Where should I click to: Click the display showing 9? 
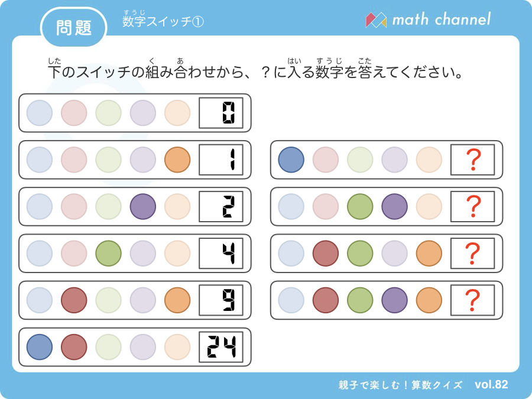[221, 300]
